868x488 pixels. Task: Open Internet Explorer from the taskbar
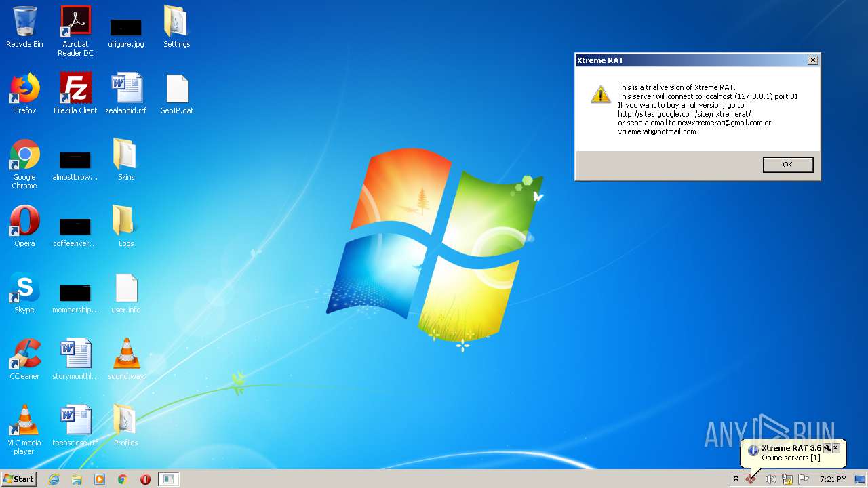(54, 479)
